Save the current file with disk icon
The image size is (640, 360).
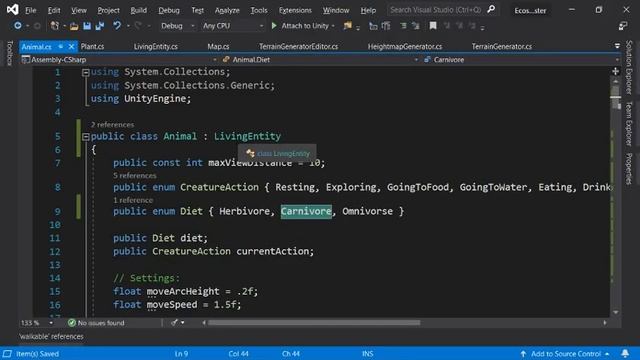pyautogui.click(x=87, y=26)
